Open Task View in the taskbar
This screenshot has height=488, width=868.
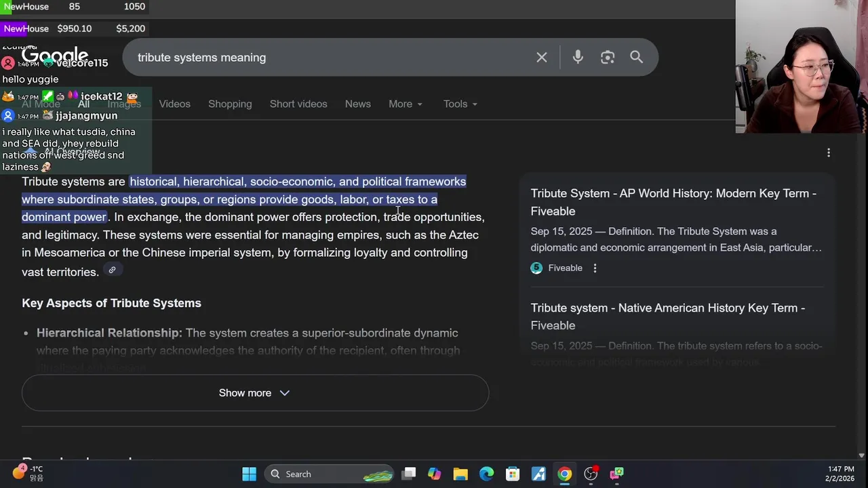coord(409,474)
